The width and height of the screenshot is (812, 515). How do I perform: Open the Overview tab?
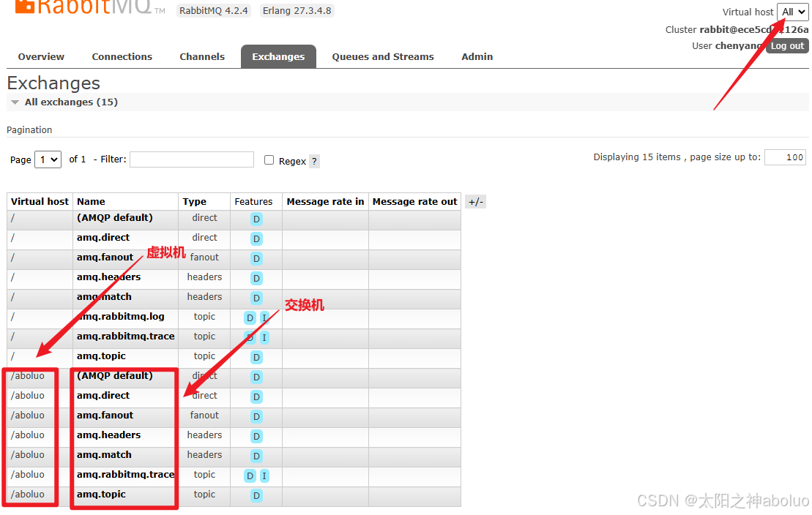click(41, 57)
